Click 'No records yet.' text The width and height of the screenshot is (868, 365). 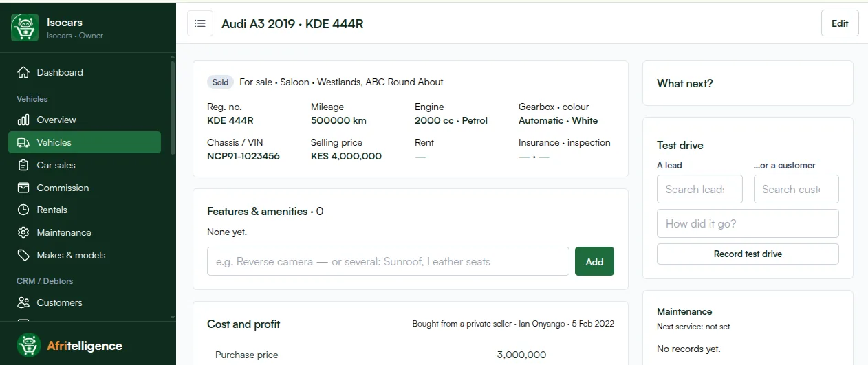[x=688, y=349]
